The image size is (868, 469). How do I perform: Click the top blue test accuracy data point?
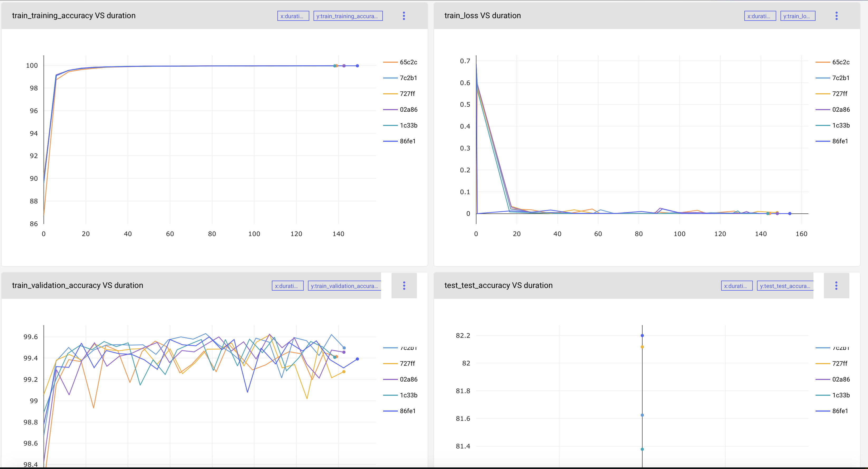[642, 336]
